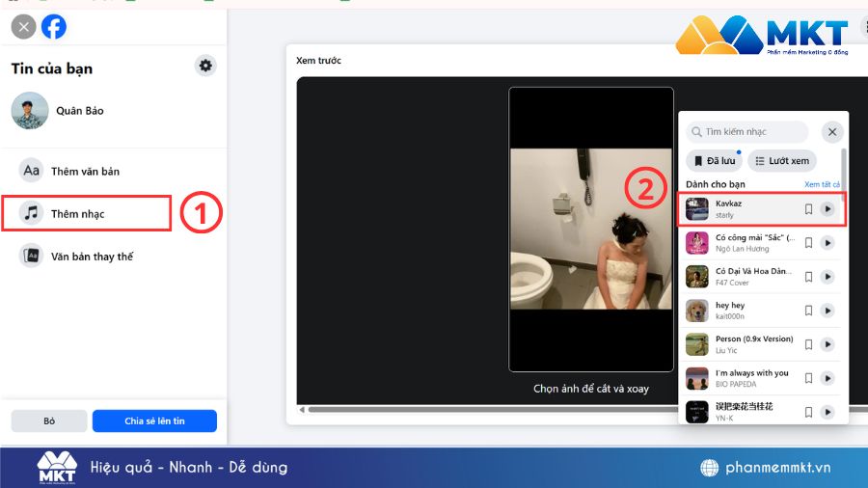The width and height of the screenshot is (868, 488).
Task: Select song by Ngô Lan Hương
Action: click(762, 243)
